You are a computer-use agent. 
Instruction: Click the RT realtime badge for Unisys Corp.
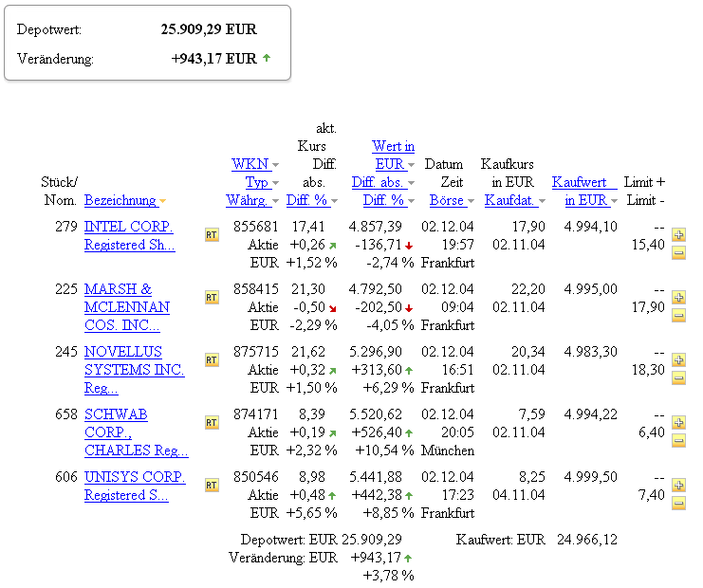(212, 486)
